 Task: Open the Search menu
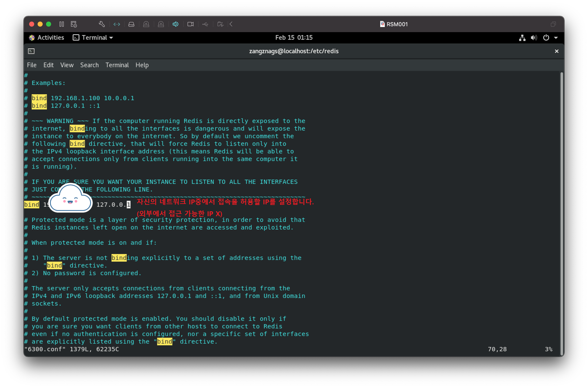pyautogui.click(x=89, y=65)
